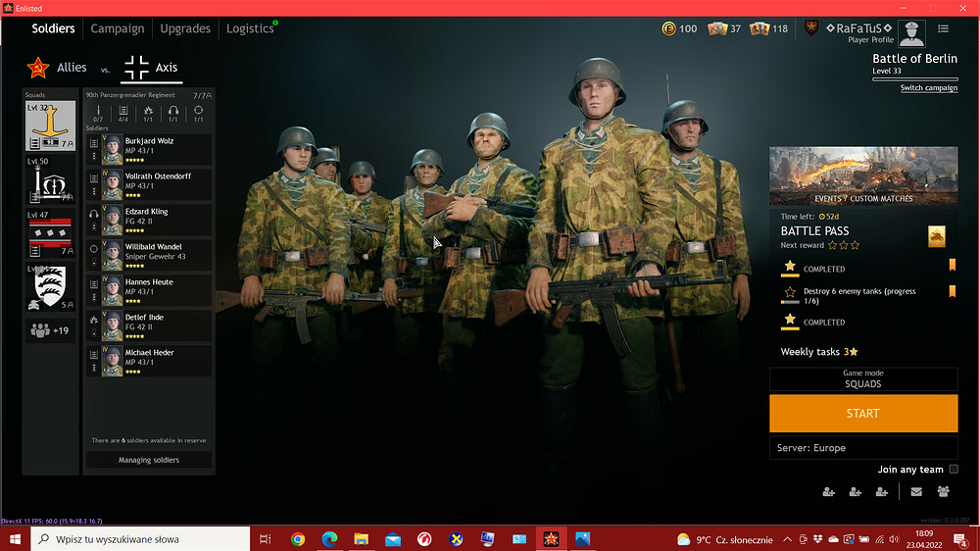Open the Upgrades tab

(x=185, y=28)
